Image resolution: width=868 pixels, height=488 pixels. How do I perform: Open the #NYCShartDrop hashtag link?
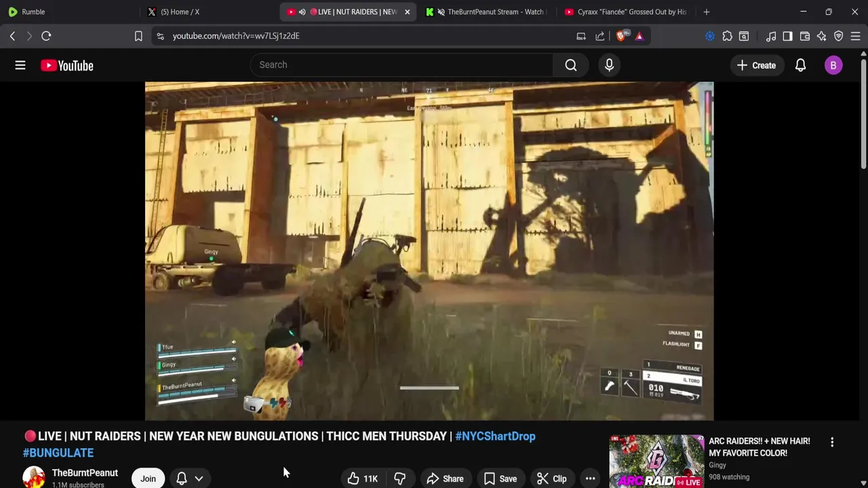[495, 436]
